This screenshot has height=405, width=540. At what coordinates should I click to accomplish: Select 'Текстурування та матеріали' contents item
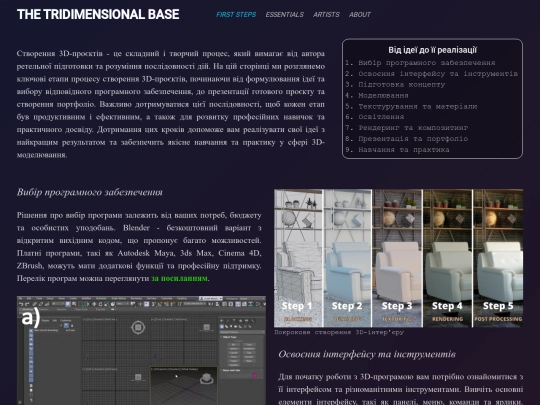418,106
